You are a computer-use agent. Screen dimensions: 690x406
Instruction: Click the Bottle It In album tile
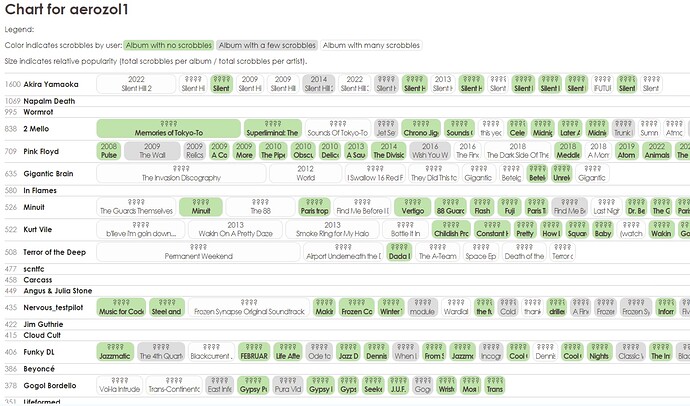click(x=405, y=229)
